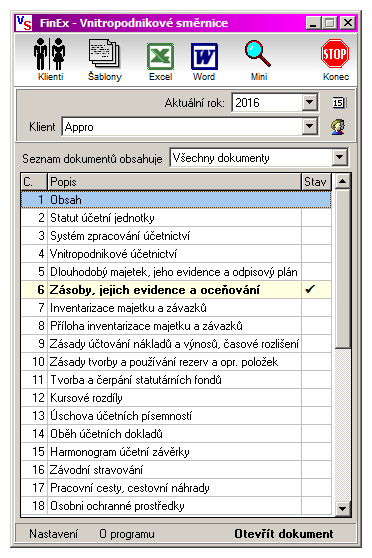The height and width of the screenshot is (558, 372).
Task: Click checkmark in Stav column of row 6
Action: (x=310, y=289)
